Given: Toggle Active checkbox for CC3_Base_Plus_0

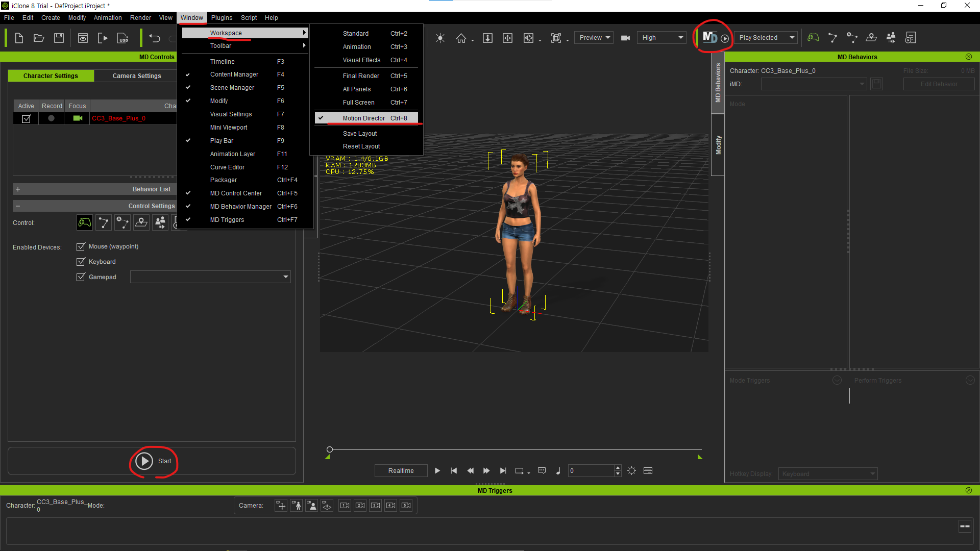Looking at the screenshot, I should [x=26, y=118].
